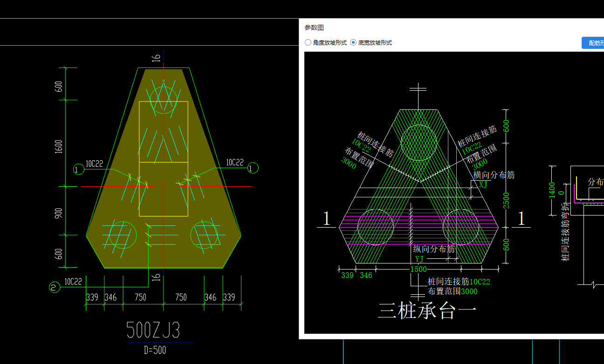Click the 0 value next to 1400
Screen dimensions: 604x364
pyautogui.click(x=561, y=193)
